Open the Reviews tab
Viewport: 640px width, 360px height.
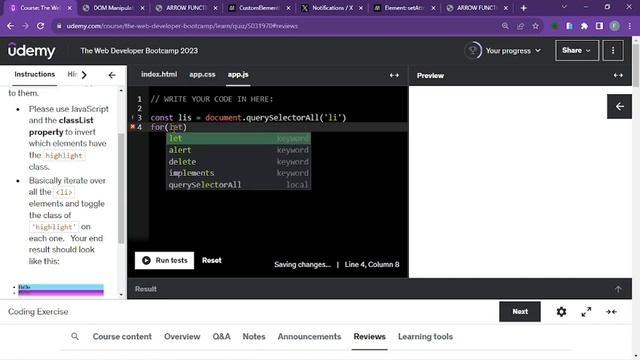click(x=369, y=337)
